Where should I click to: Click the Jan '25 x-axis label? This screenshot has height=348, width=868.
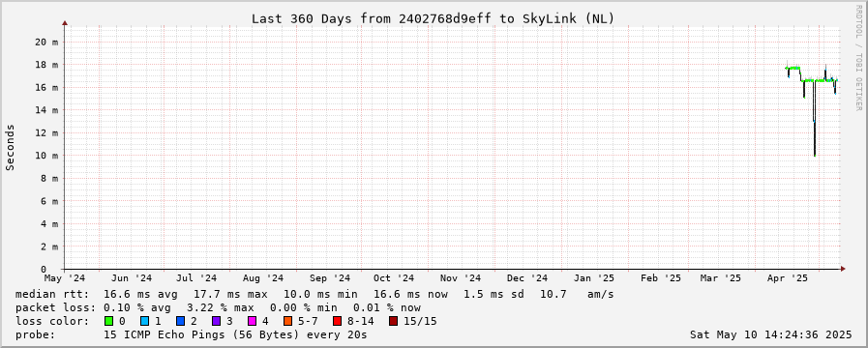pyautogui.click(x=593, y=277)
